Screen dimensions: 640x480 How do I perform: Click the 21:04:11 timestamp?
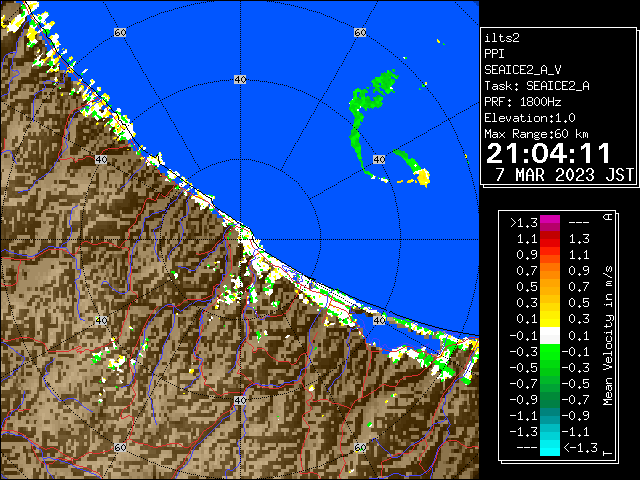[548, 153]
